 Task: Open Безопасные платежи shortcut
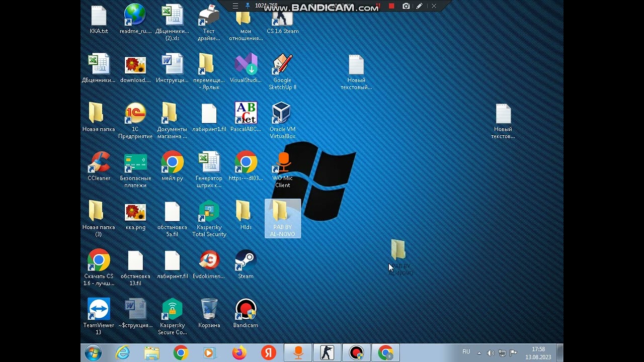click(135, 170)
